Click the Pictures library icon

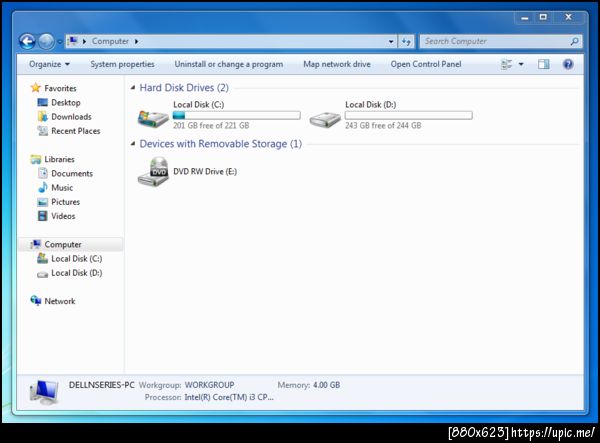pyautogui.click(x=42, y=202)
